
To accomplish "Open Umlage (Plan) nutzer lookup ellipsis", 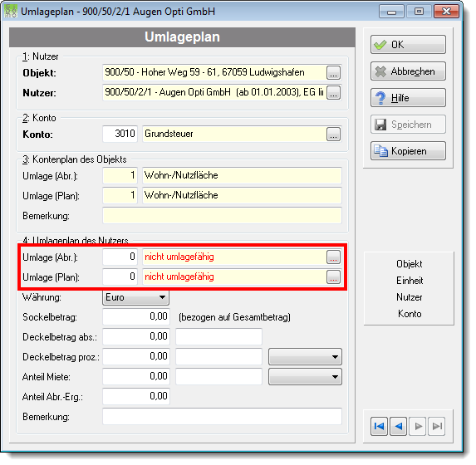I will (x=333, y=277).
